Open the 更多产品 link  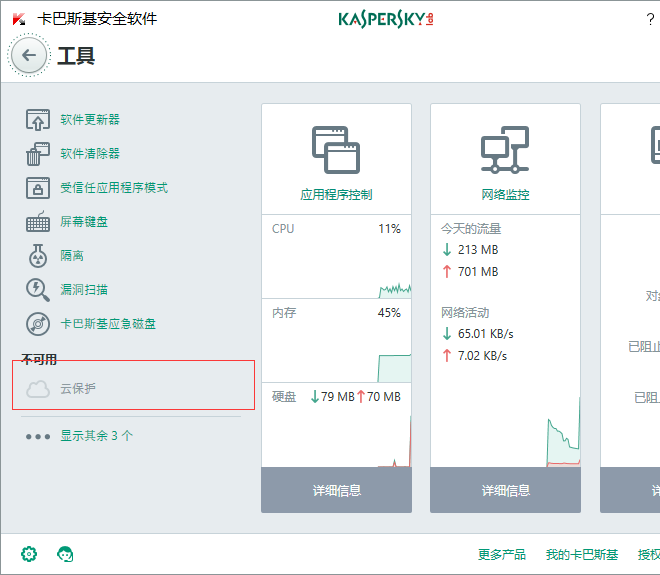coord(502,554)
